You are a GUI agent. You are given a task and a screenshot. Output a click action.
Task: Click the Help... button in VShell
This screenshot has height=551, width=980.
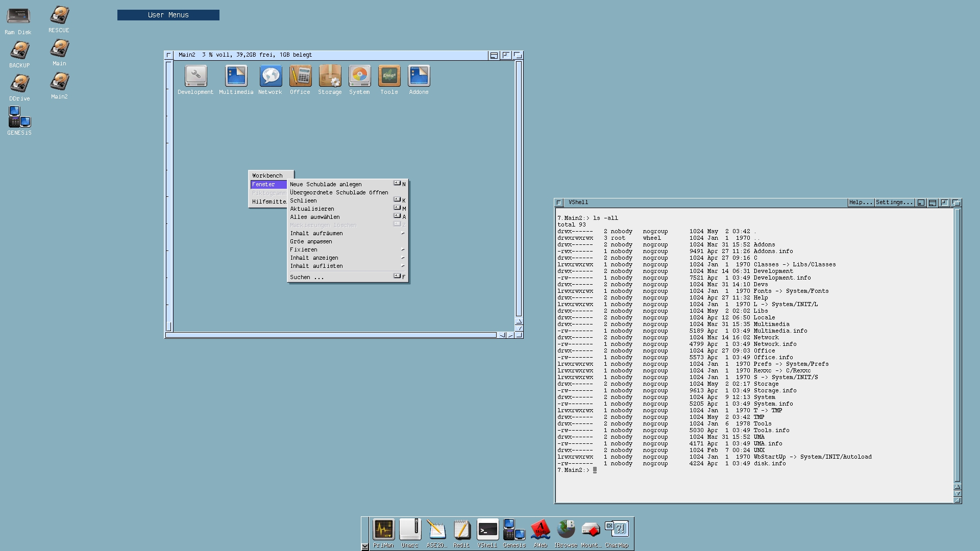tap(860, 203)
